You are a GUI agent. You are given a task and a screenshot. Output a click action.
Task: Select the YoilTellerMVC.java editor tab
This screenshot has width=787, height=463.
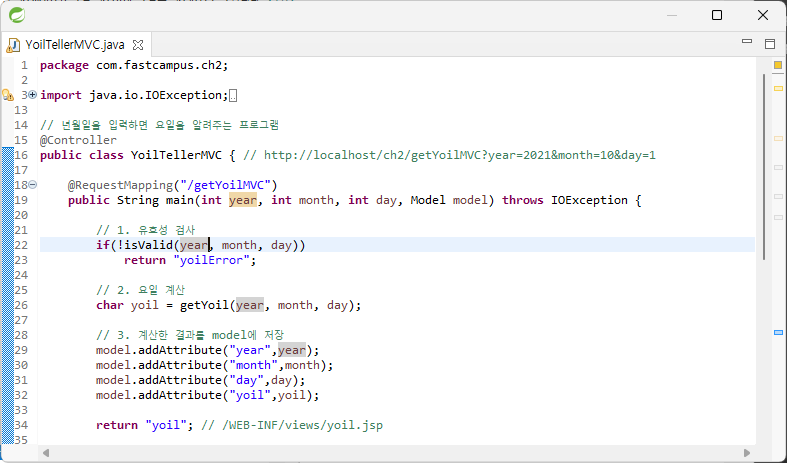(75, 45)
